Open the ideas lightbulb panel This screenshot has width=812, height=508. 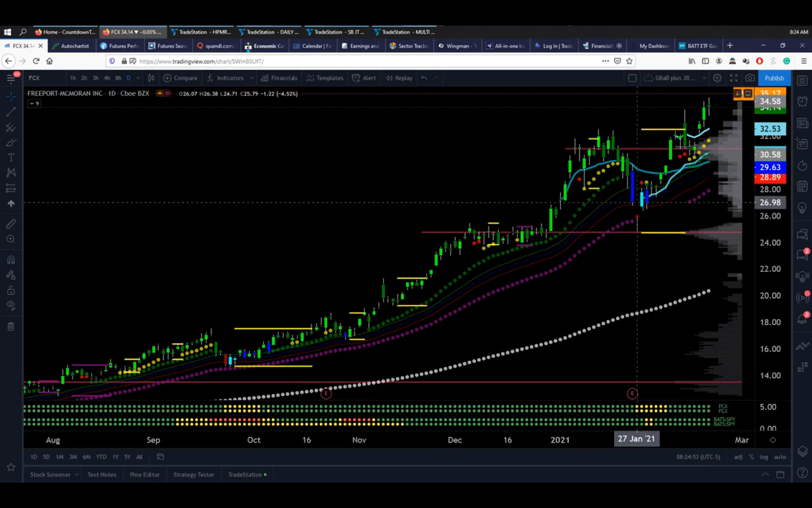[802, 208]
